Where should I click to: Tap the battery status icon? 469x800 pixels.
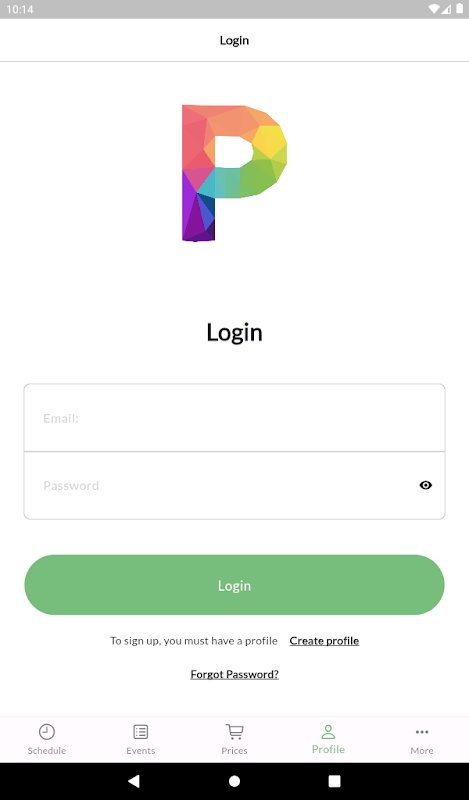tap(459, 9)
